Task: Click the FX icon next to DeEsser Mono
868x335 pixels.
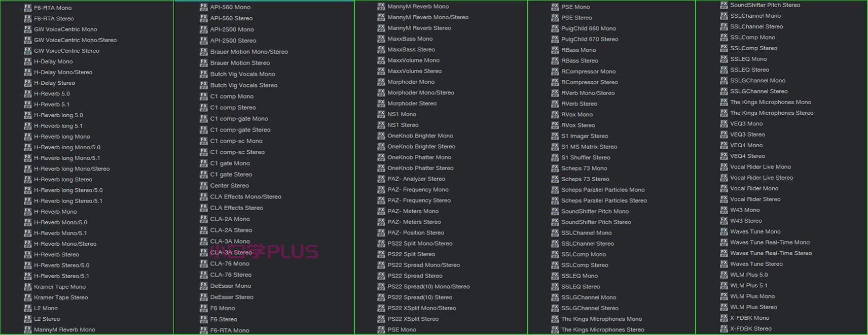Action: (204, 286)
